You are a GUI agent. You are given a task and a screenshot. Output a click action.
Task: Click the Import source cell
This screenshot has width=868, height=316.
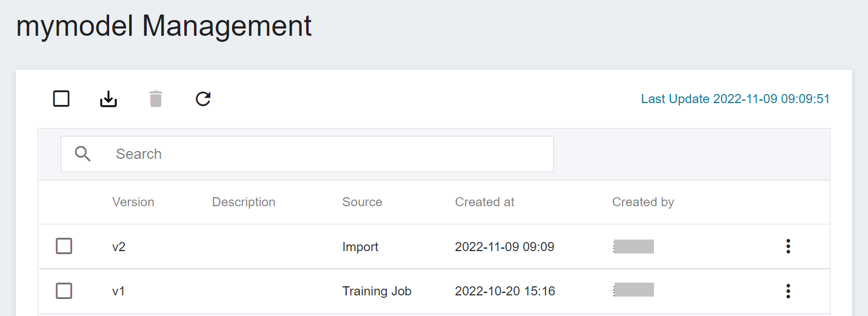tap(361, 247)
